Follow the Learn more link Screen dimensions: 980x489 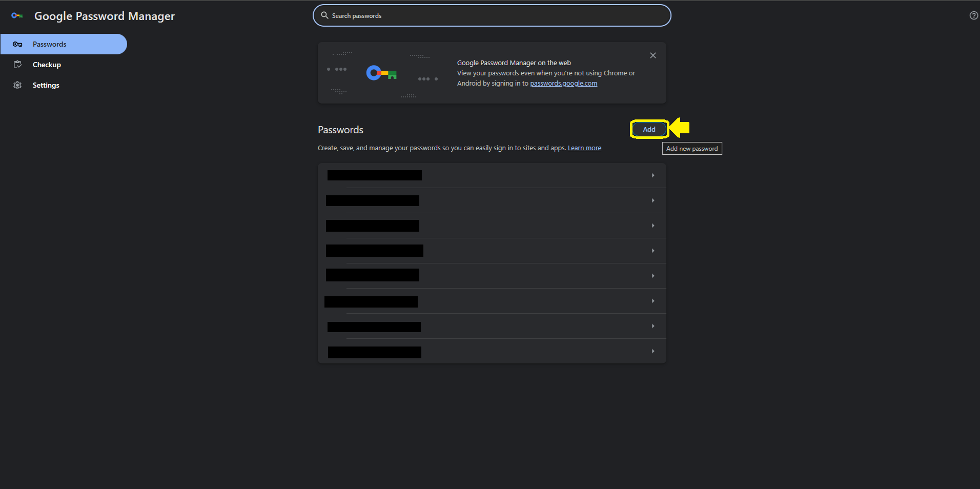584,148
